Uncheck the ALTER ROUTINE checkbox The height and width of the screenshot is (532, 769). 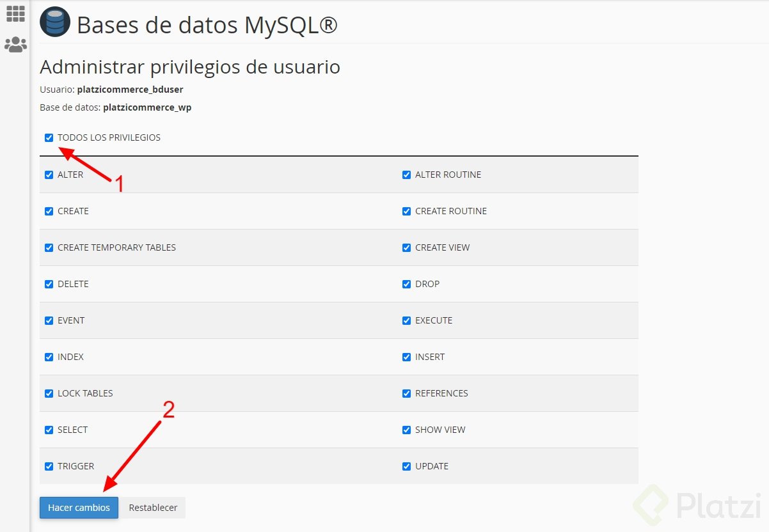pos(406,175)
